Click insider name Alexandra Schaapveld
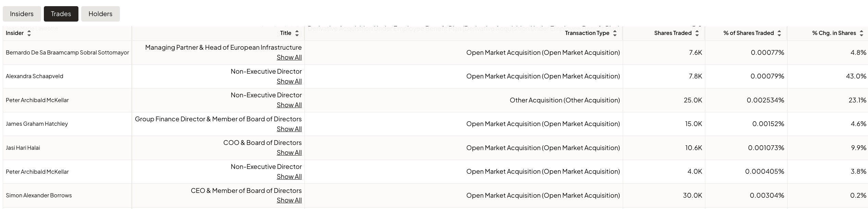The height and width of the screenshot is (209, 868). pos(35,76)
